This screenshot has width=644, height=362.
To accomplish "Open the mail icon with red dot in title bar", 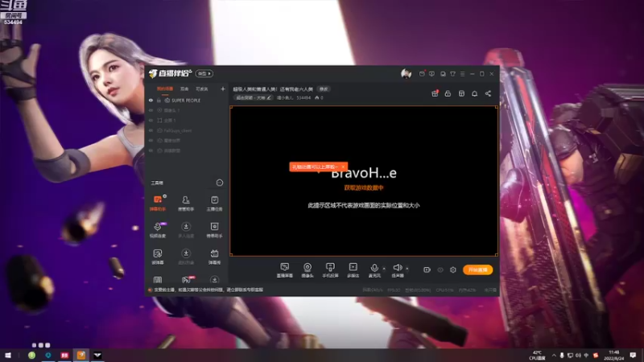I will pos(422,74).
